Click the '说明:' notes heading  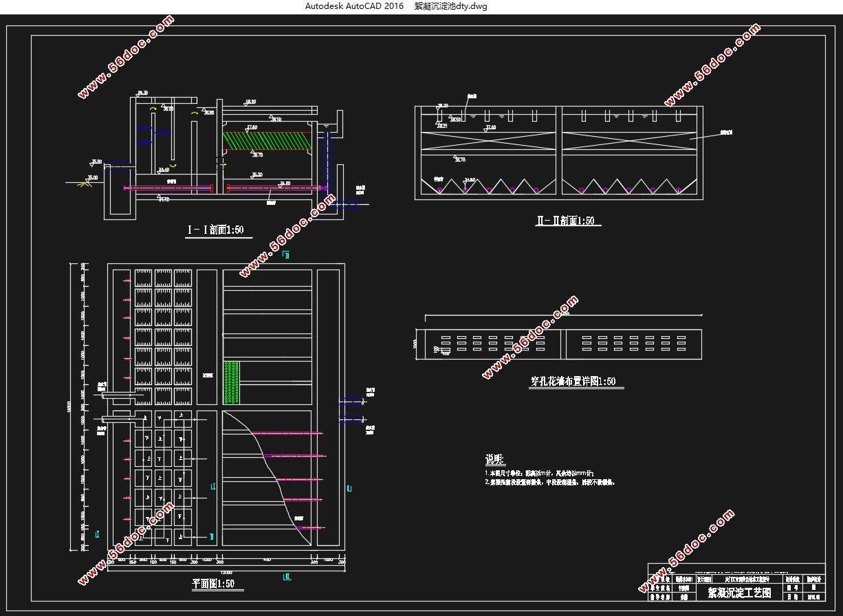(495, 459)
